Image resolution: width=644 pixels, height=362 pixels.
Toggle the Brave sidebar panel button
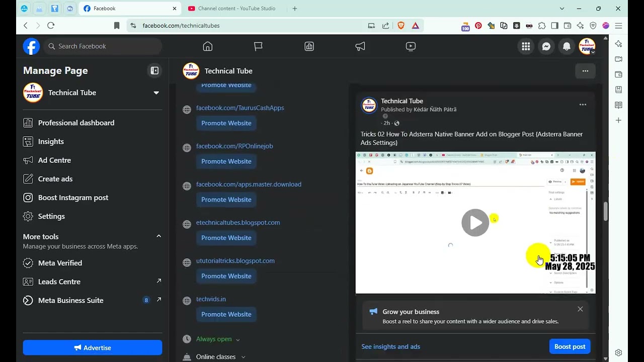[x=554, y=26]
